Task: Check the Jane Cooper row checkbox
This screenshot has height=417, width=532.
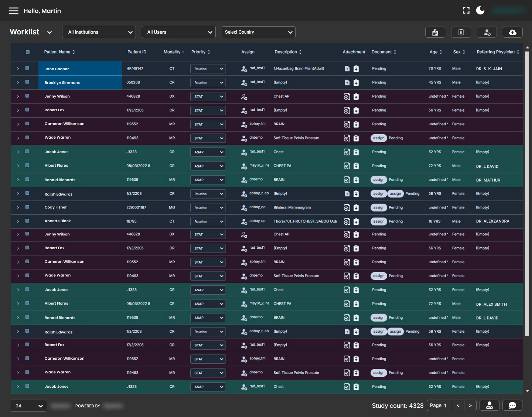Action: pyautogui.click(x=27, y=68)
